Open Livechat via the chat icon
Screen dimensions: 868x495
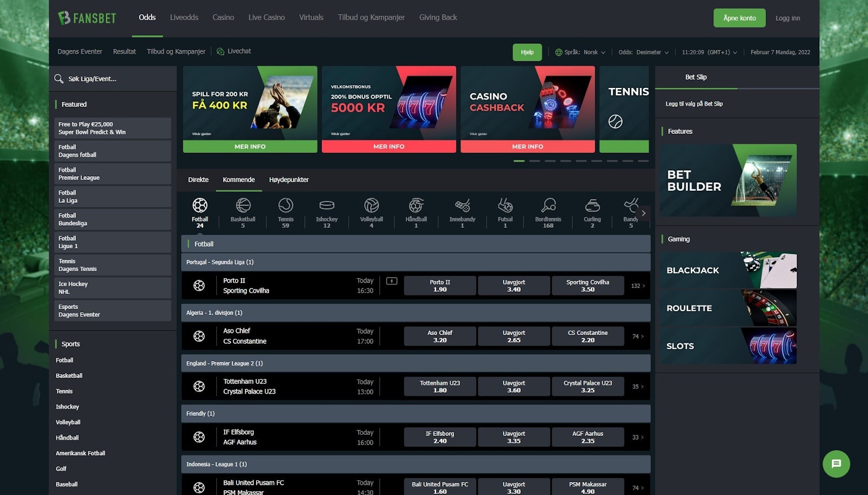point(220,51)
